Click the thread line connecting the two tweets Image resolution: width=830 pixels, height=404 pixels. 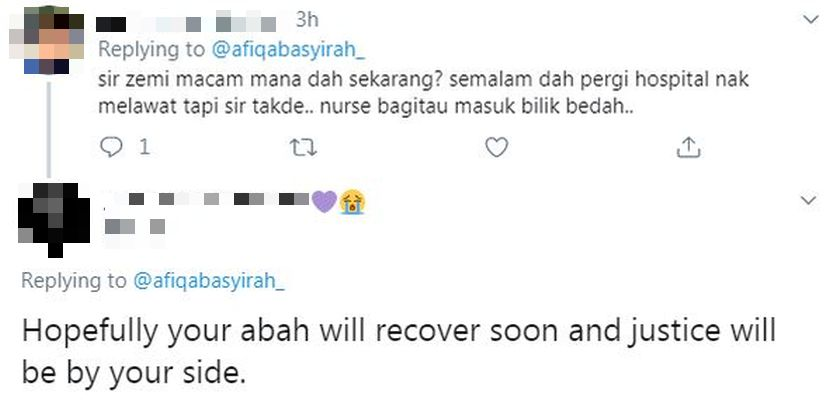(x=49, y=129)
